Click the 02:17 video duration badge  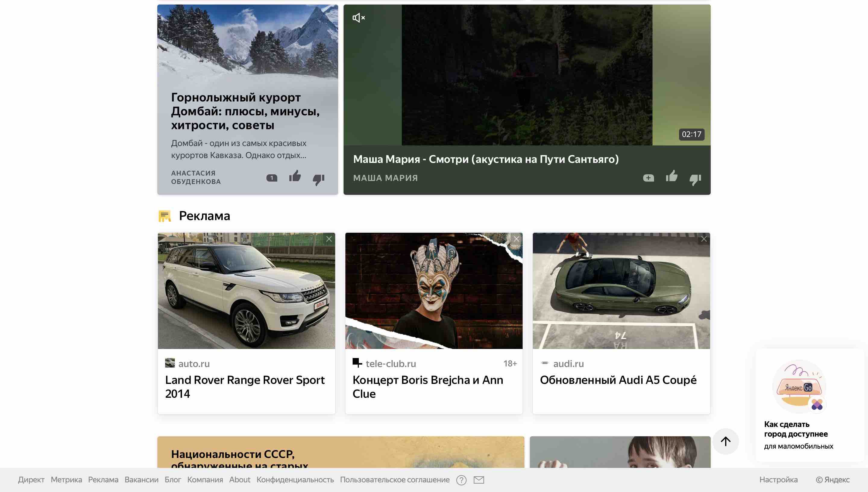(x=691, y=135)
